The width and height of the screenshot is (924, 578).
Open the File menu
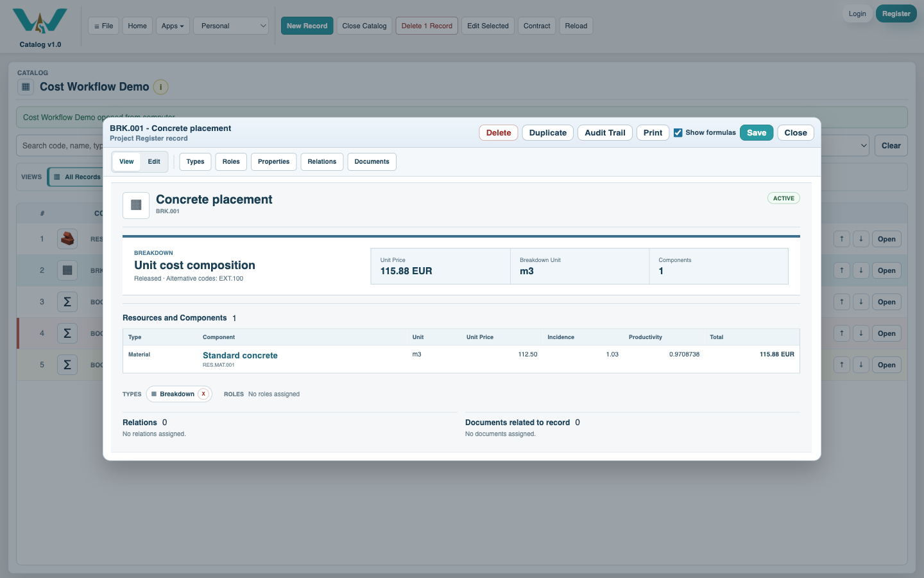tap(103, 26)
